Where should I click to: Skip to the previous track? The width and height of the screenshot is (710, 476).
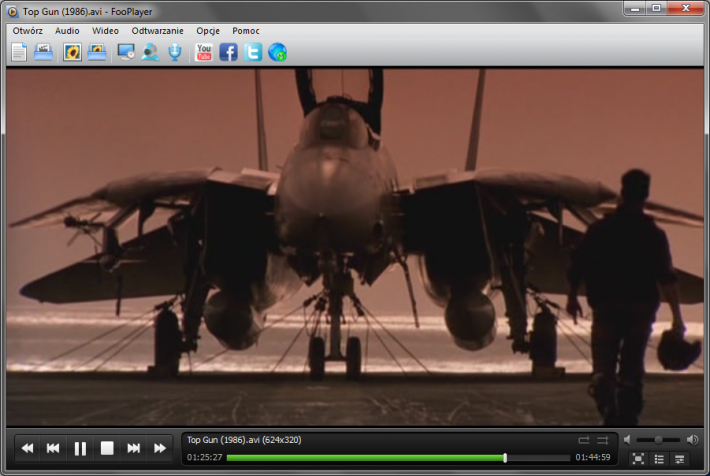pos(53,448)
